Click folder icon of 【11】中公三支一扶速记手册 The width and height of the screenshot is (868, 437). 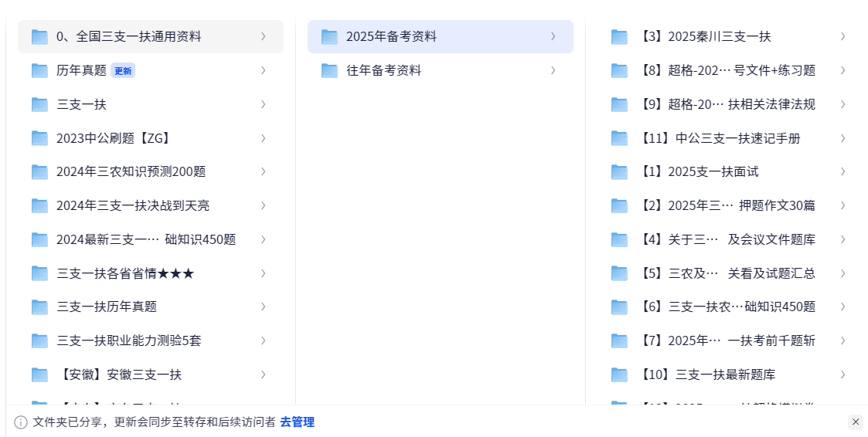pyautogui.click(x=619, y=137)
